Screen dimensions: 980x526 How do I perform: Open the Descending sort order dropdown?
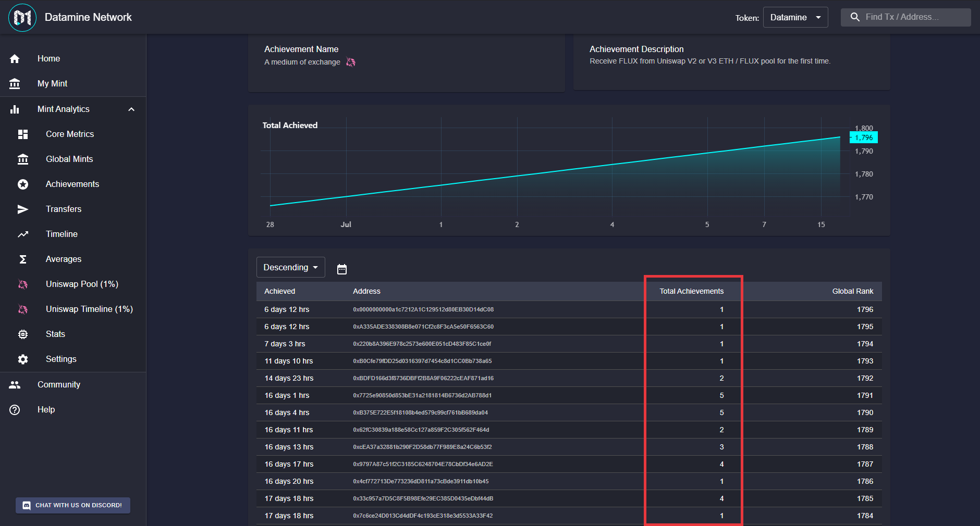click(x=291, y=268)
